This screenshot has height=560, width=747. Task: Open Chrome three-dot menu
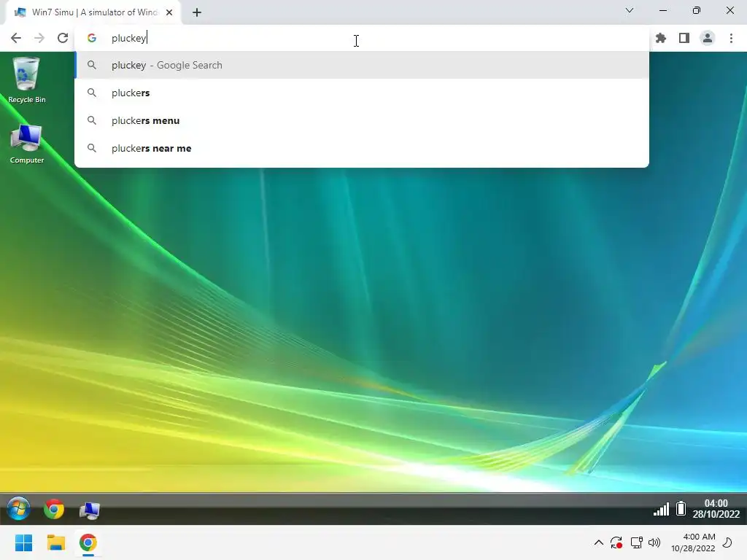(x=731, y=38)
